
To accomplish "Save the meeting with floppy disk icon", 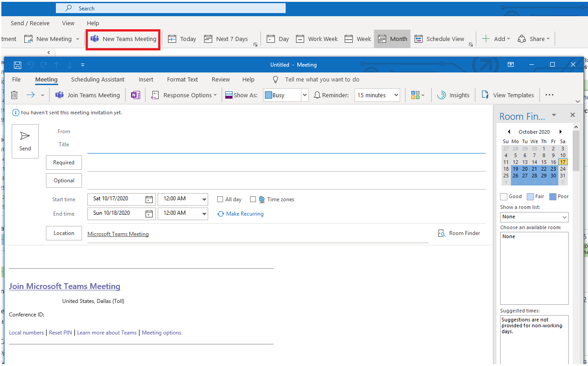I will pyautogui.click(x=18, y=65).
